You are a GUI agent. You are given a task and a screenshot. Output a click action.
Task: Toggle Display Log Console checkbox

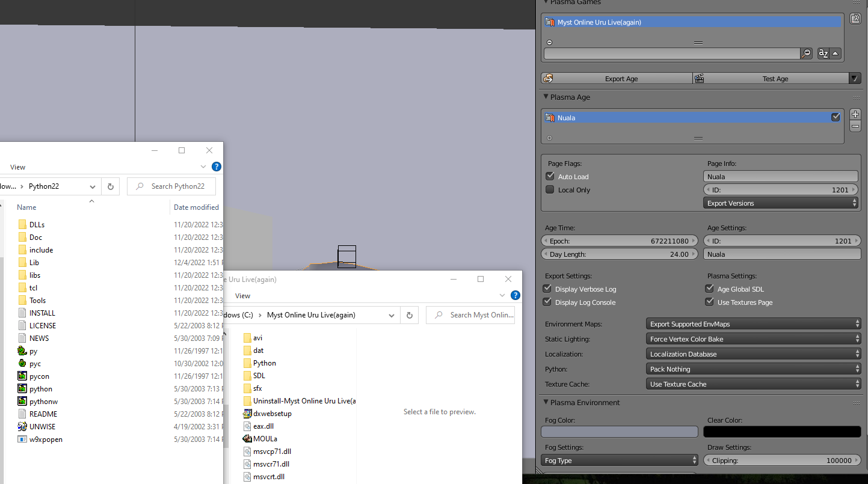547,302
